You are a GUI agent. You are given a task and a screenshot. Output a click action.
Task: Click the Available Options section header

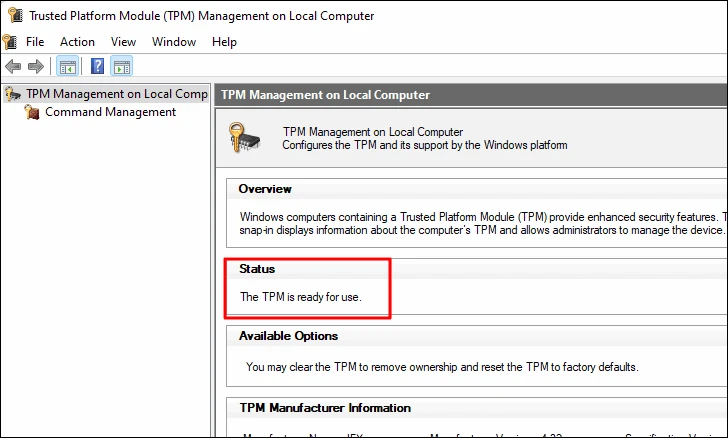(288, 336)
